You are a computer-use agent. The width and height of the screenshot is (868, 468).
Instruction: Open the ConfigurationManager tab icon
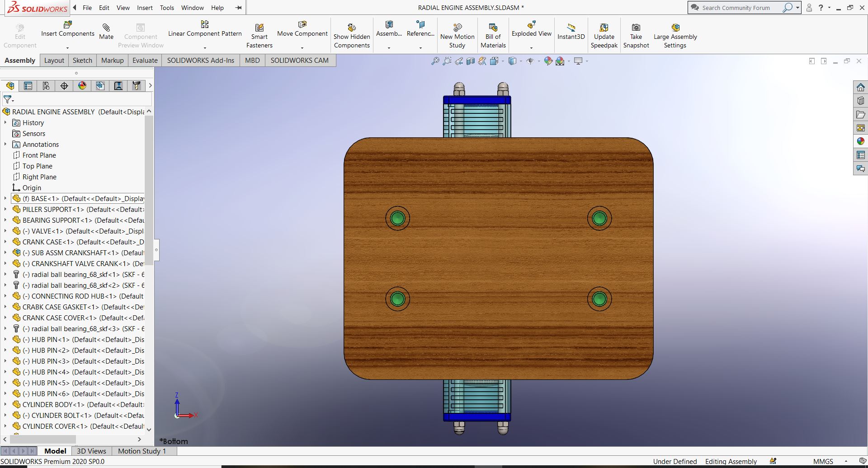click(46, 86)
